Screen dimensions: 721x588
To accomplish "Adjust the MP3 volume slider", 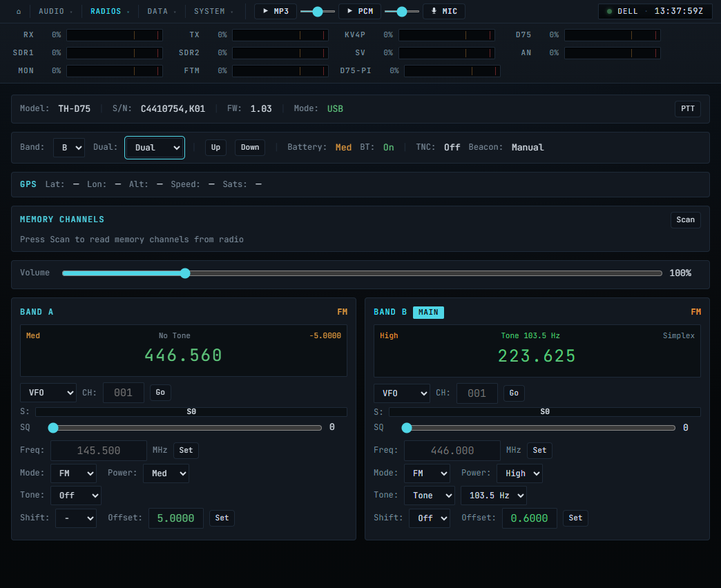I will click(317, 12).
